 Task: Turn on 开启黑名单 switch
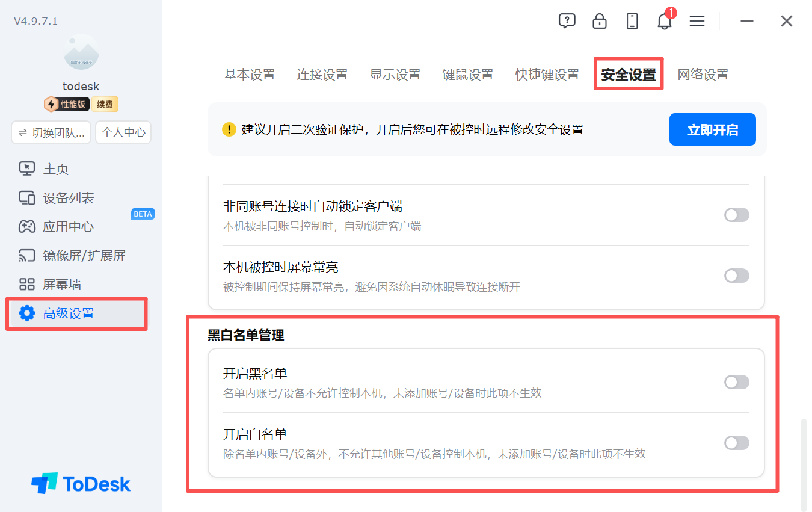[x=737, y=382]
